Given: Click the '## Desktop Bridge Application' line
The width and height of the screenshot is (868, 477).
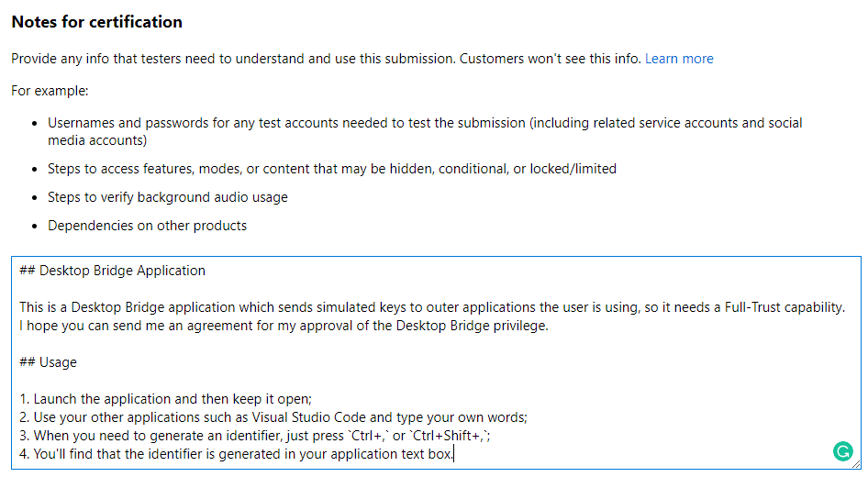Looking at the screenshot, I should 112,271.
